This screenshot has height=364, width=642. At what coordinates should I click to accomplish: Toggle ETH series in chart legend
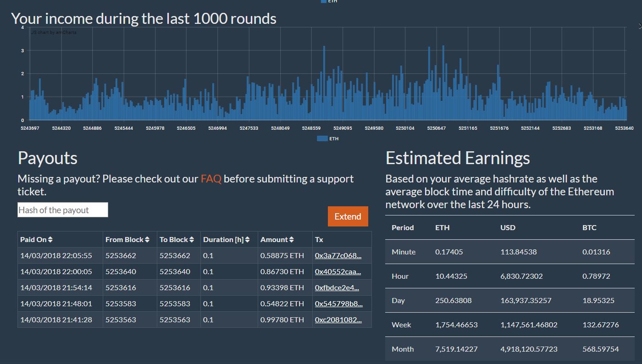point(327,138)
